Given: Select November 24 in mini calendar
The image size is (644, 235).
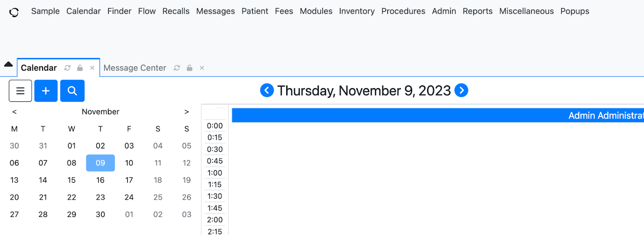Looking at the screenshot, I should tap(129, 197).
